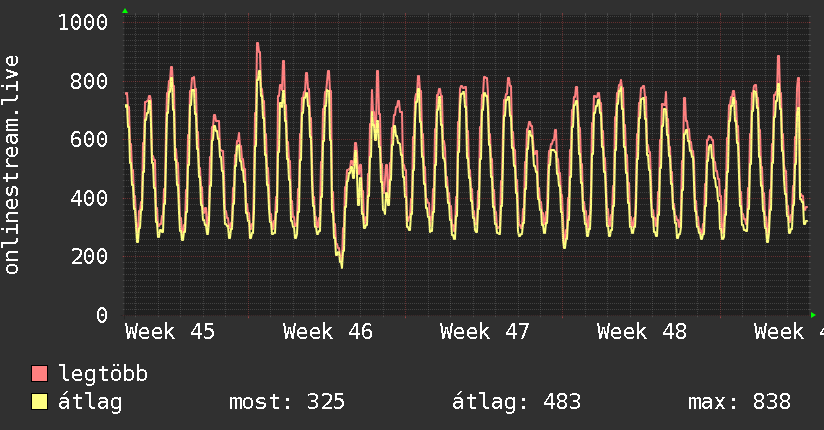Image resolution: width=824 pixels, height=430 pixels.
Task: Click the Week 48 axis label
Action: [x=642, y=332]
